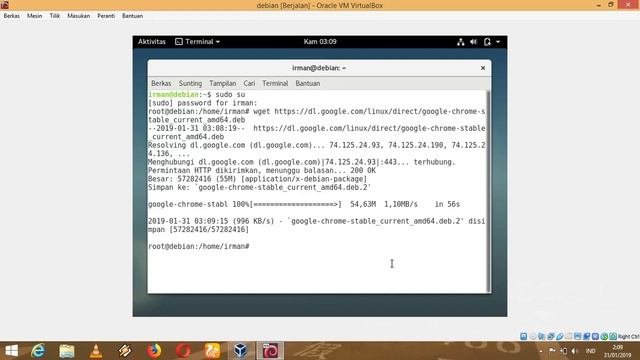The width and height of the screenshot is (640, 360).
Task: Switch to VirtualBox Manager on the taskbar
Action: [241, 351]
